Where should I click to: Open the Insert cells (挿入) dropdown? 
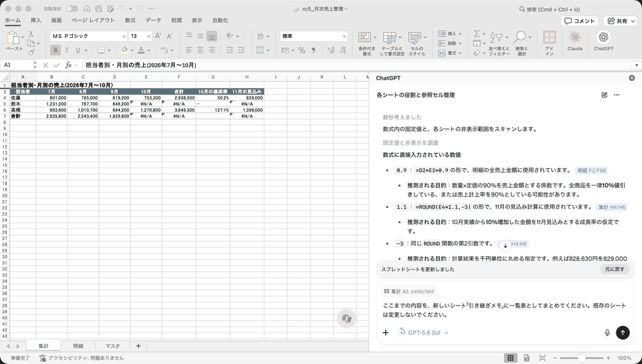pos(460,33)
